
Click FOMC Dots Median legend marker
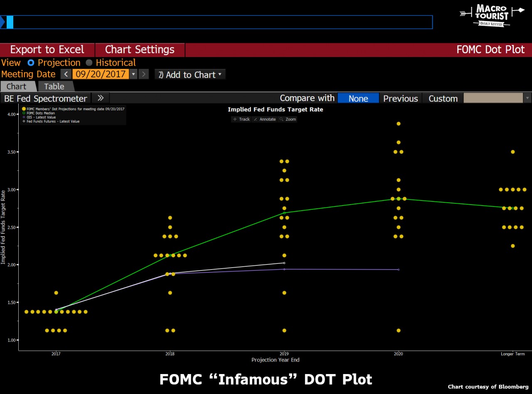[x=24, y=113]
